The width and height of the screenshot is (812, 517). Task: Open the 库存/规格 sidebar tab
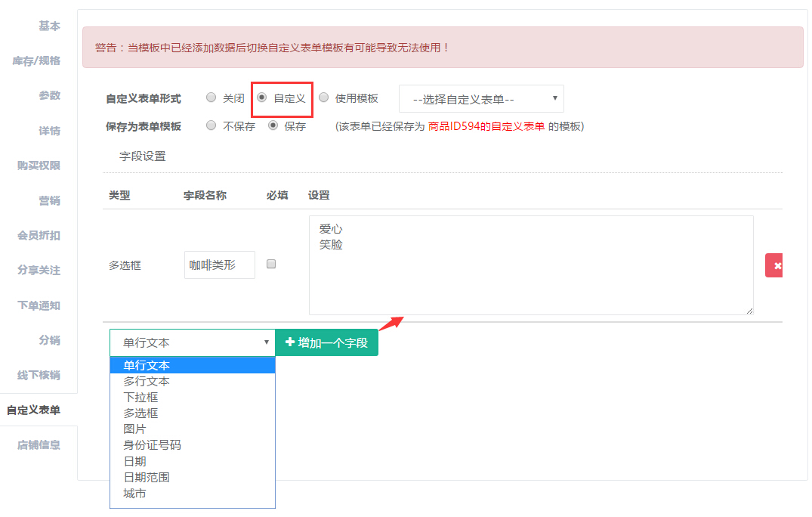coord(36,60)
